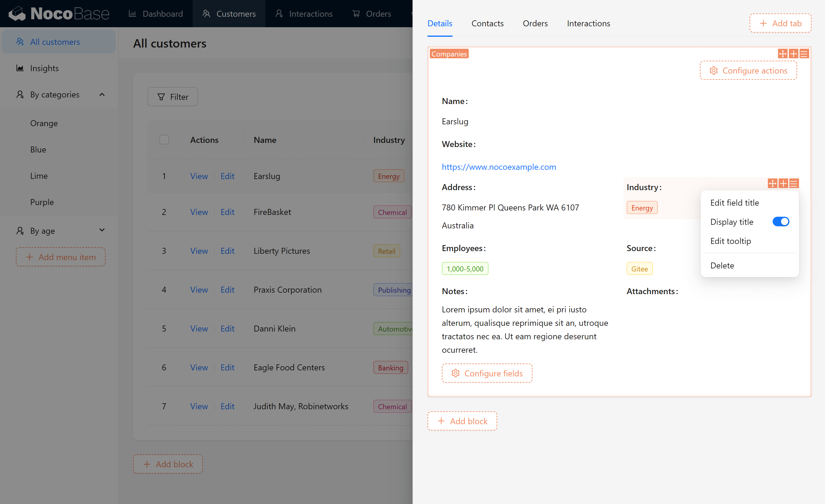Viewport: 825px width, 504px height.
Task: Open the Filter dropdown
Action: (x=172, y=97)
